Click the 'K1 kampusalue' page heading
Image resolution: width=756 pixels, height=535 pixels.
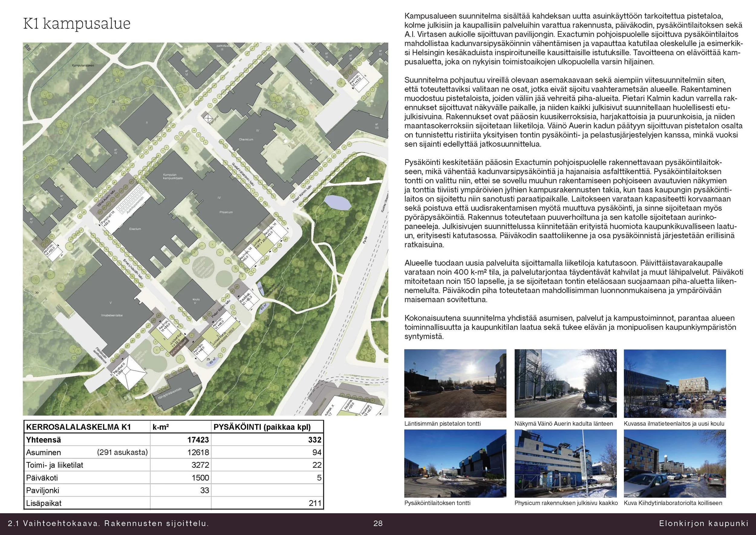[x=77, y=25]
